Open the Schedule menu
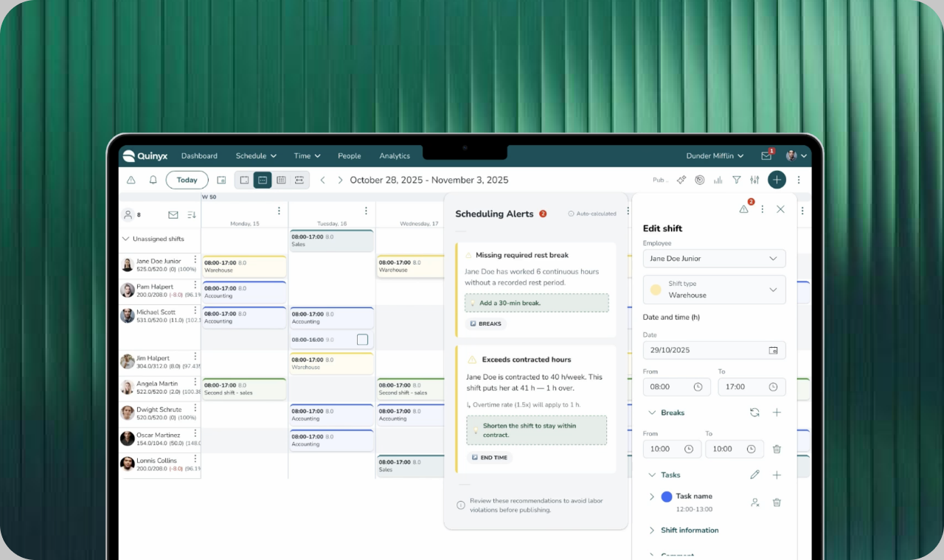Image resolution: width=944 pixels, height=560 pixels. (x=256, y=156)
